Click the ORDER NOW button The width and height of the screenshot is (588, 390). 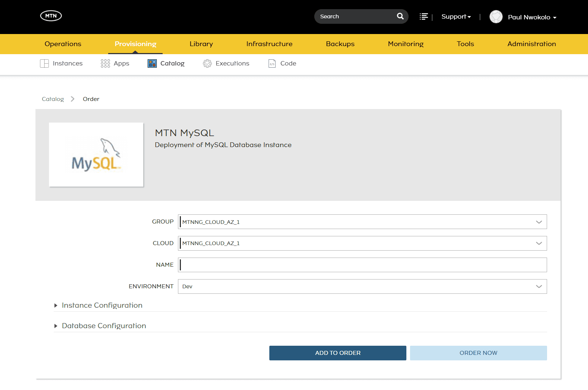(x=478, y=353)
